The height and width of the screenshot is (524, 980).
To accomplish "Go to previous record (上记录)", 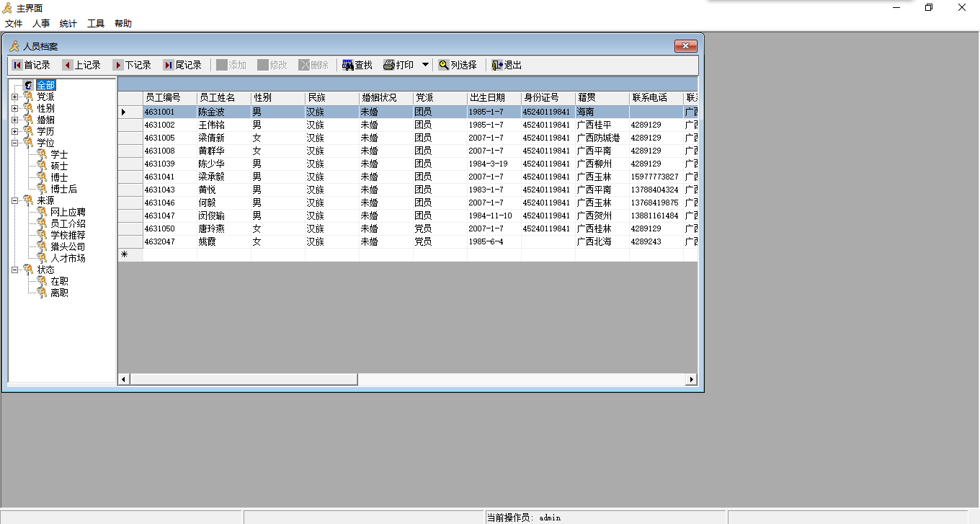I will [x=81, y=65].
